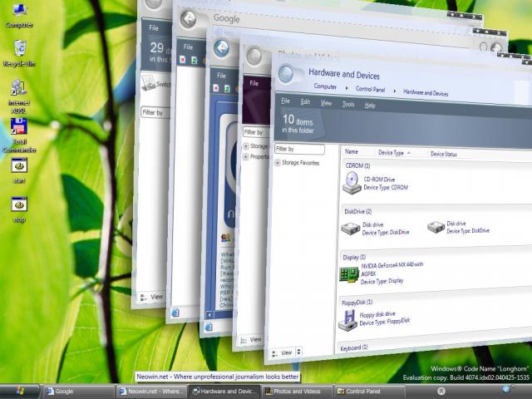Screen dimensions: 532x399
Task: Click Hardware and Devices breadcrumb segment
Action: (426, 92)
